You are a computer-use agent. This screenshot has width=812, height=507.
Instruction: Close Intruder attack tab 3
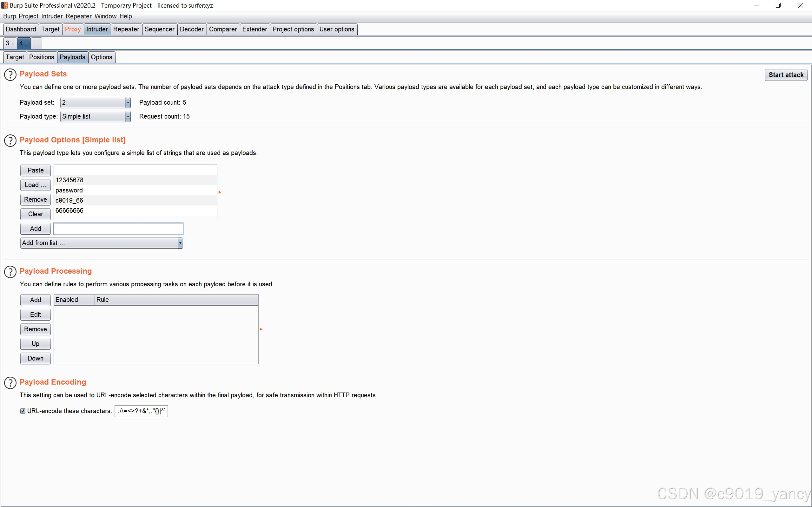(13, 43)
